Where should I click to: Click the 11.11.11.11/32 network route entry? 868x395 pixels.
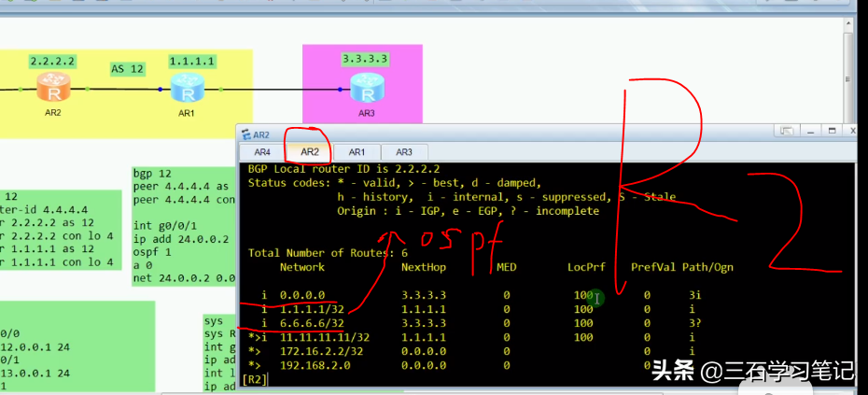coord(325,337)
